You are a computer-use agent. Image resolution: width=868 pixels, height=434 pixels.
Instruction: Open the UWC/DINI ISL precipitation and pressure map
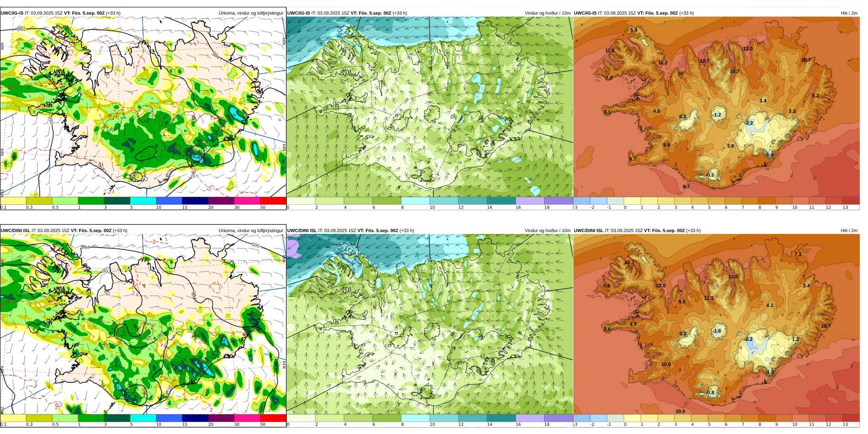coord(143,324)
